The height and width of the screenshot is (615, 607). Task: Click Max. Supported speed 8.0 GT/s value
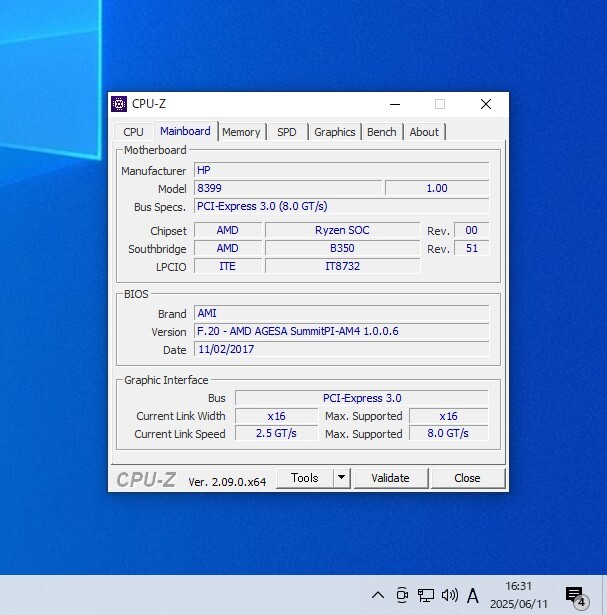(x=449, y=433)
